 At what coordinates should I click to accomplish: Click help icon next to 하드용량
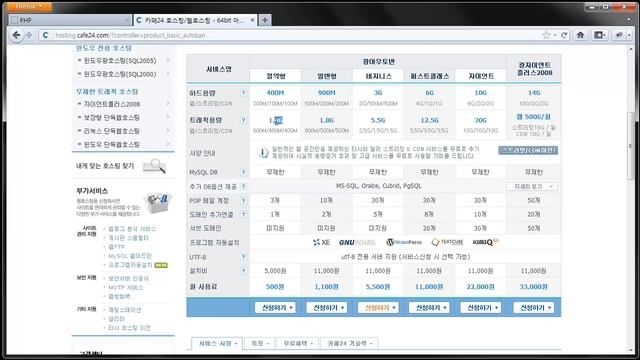click(243, 93)
